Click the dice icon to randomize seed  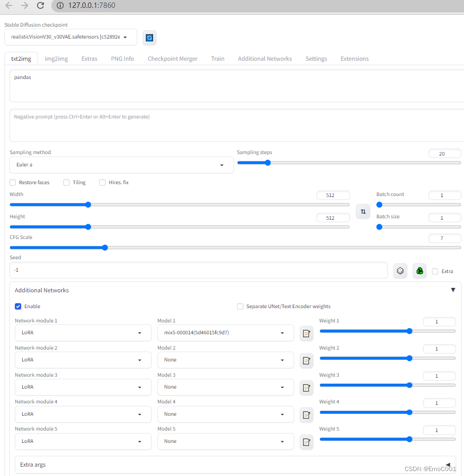pos(400,271)
